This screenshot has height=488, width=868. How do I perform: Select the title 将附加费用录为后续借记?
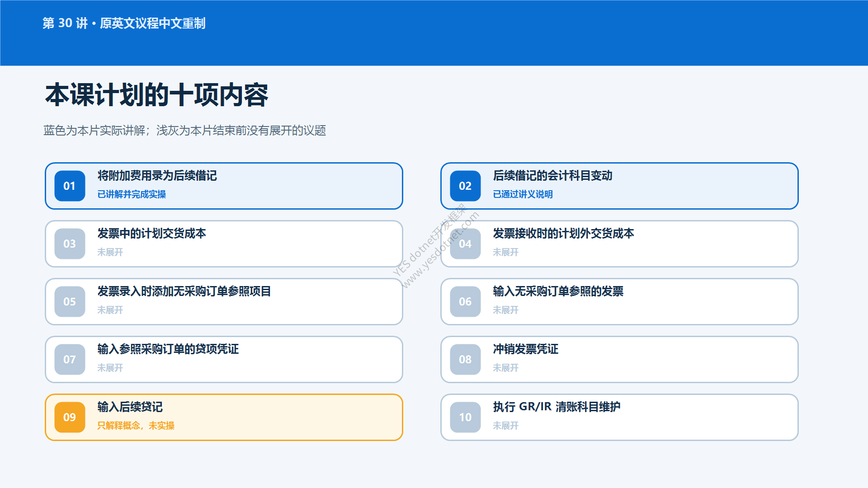pyautogui.click(x=157, y=175)
